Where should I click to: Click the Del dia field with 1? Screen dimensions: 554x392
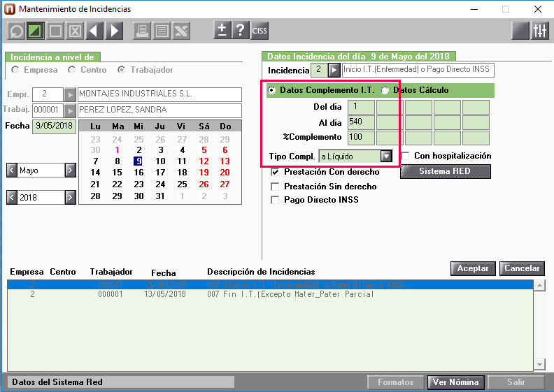tap(361, 107)
